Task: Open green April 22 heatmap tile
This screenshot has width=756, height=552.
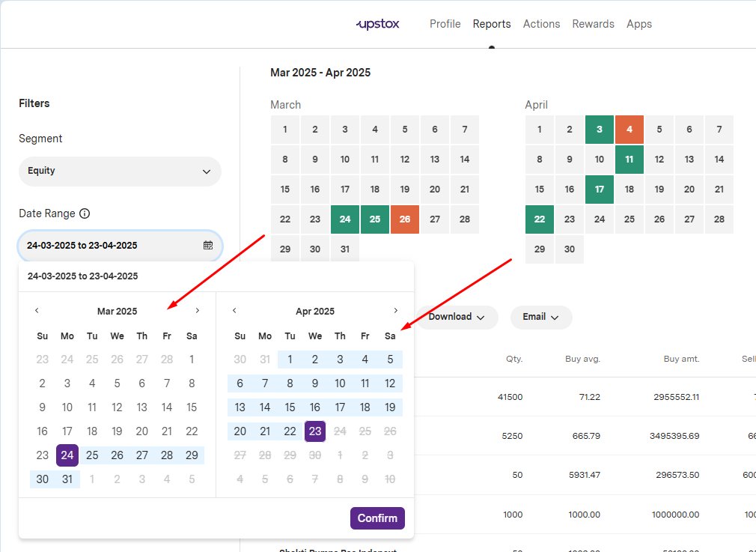Action: tap(540, 219)
